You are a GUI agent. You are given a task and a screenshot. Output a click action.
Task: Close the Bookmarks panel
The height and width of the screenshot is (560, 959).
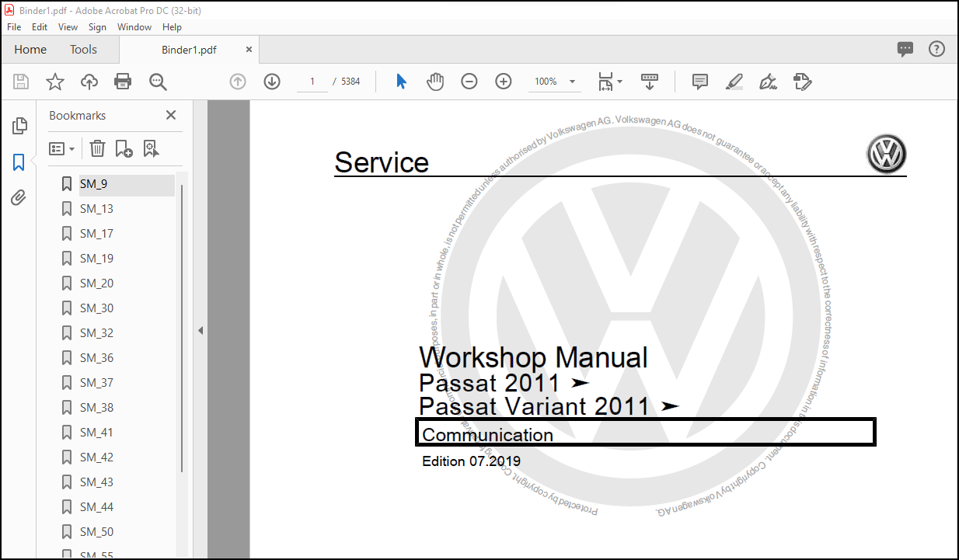click(x=171, y=115)
